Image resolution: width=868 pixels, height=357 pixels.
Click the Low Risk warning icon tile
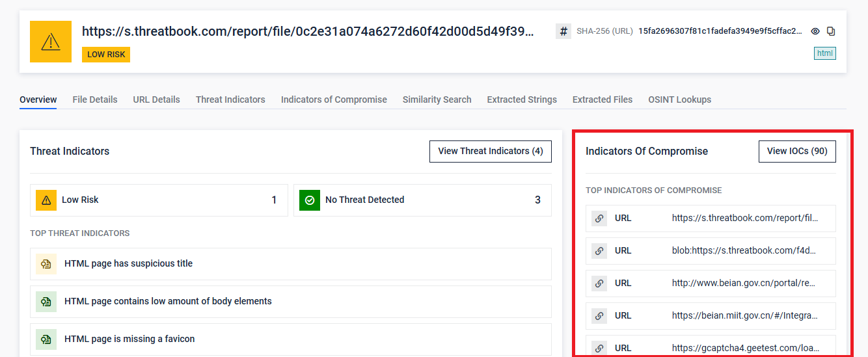coord(46,200)
